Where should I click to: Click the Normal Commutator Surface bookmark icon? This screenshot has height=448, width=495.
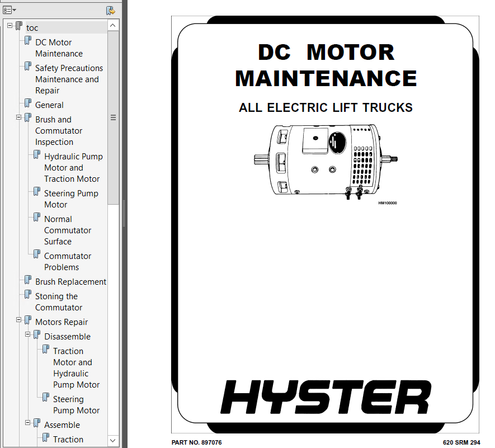(x=36, y=217)
